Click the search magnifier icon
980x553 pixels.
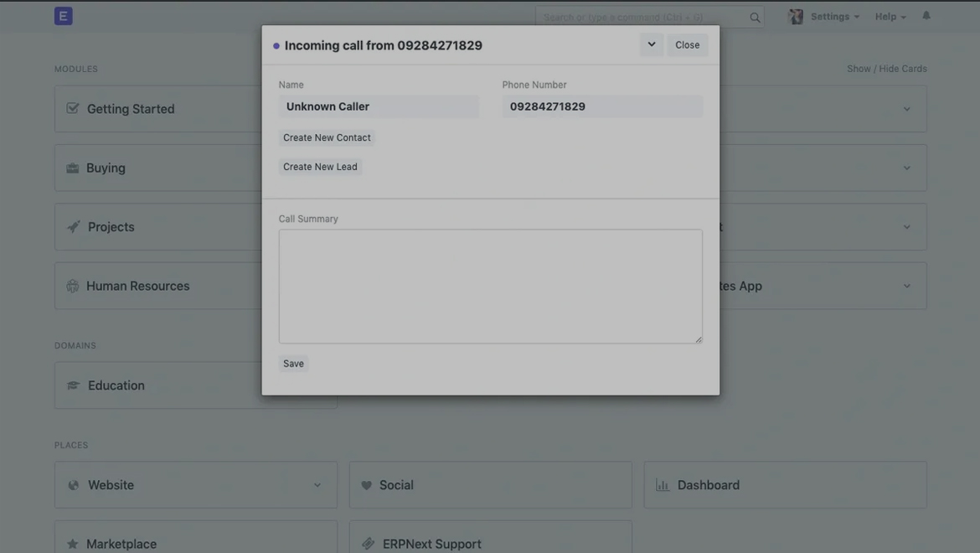pyautogui.click(x=755, y=18)
